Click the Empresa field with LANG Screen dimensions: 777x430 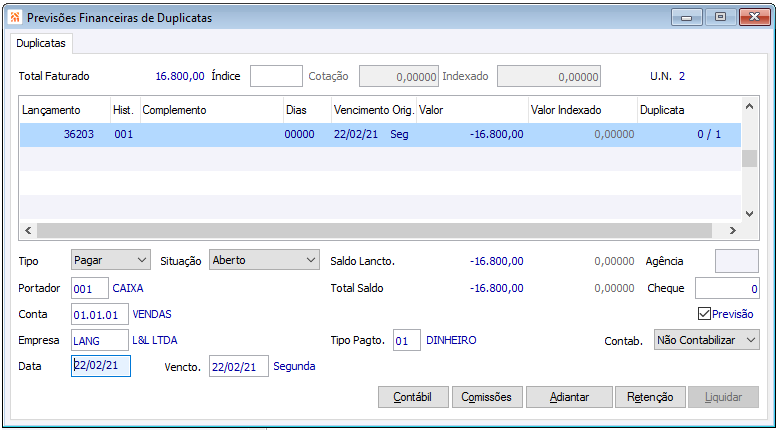click(x=100, y=340)
